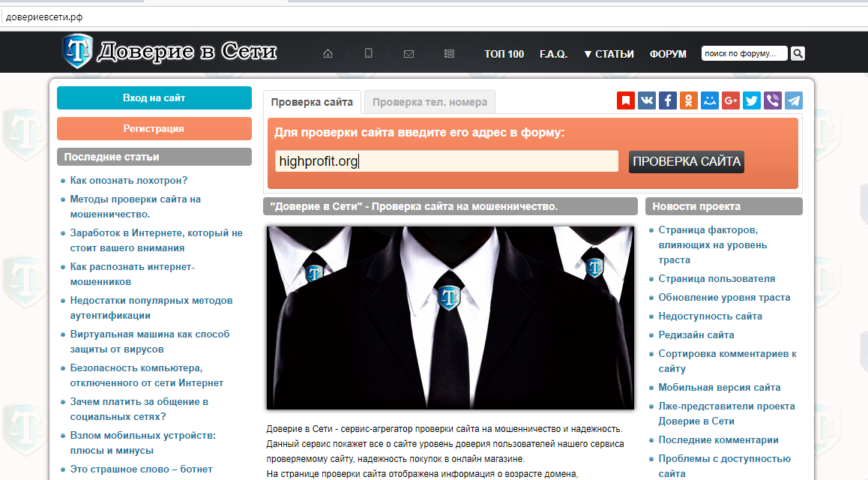
Task: Share via VK icon
Action: pyautogui.click(x=647, y=100)
